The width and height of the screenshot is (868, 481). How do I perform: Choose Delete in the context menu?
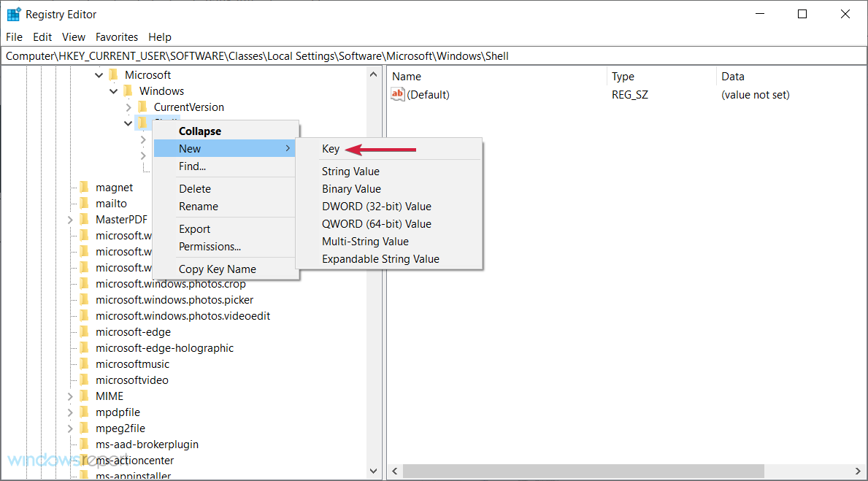click(x=226, y=189)
